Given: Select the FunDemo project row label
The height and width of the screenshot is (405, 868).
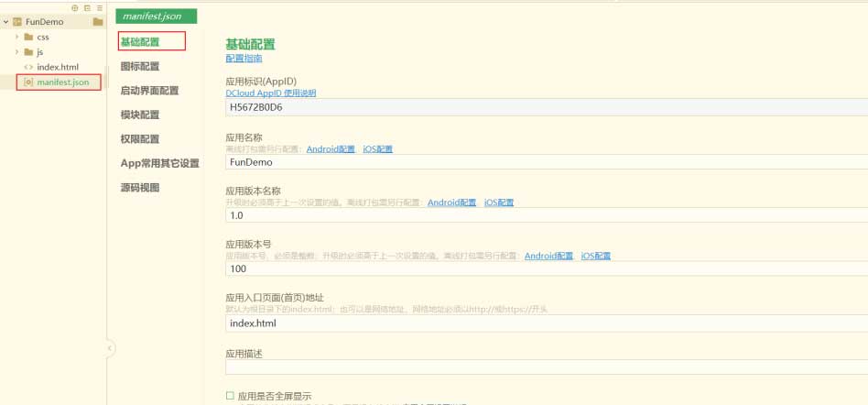Looking at the screenshot, I should [45, 22].
